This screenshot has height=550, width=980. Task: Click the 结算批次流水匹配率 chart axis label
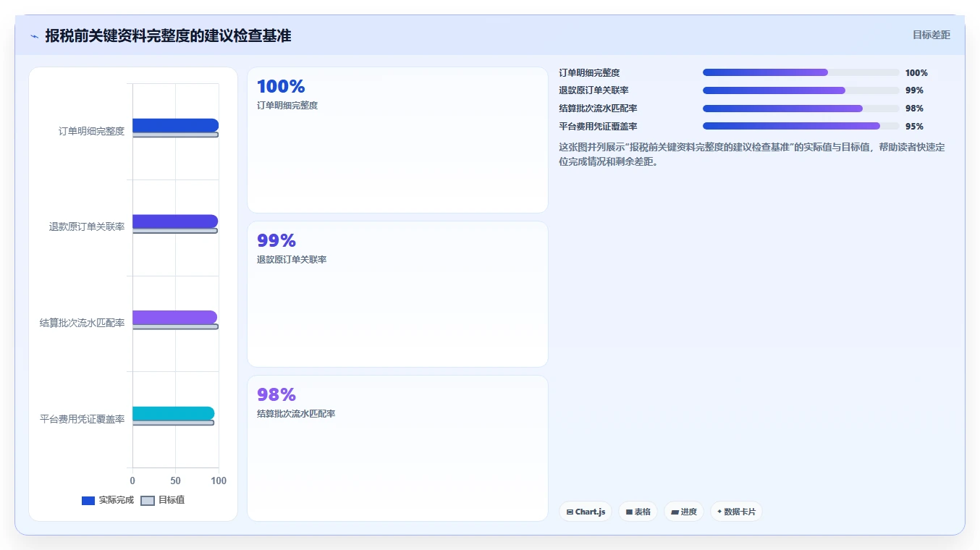(x=82, y=323)
